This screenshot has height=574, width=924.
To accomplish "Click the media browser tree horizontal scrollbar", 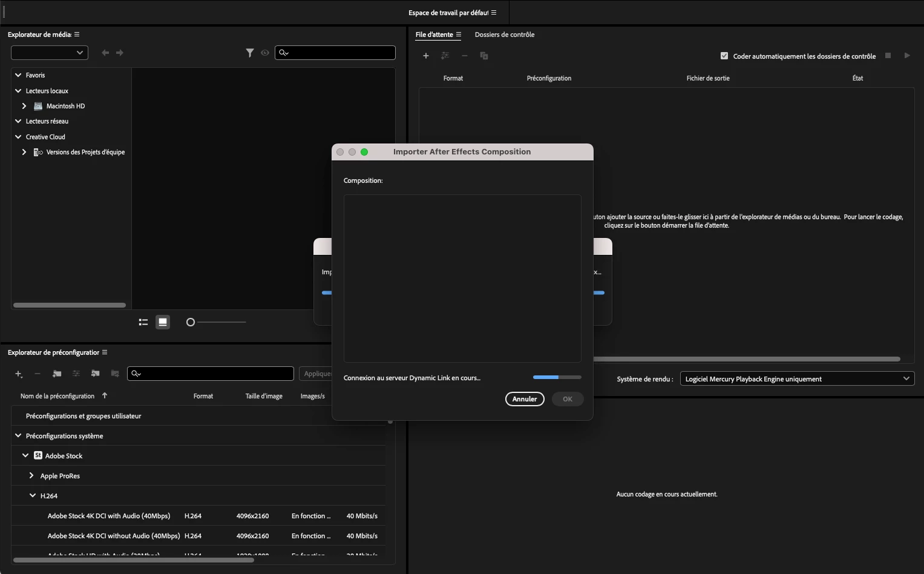I will 70,305.
